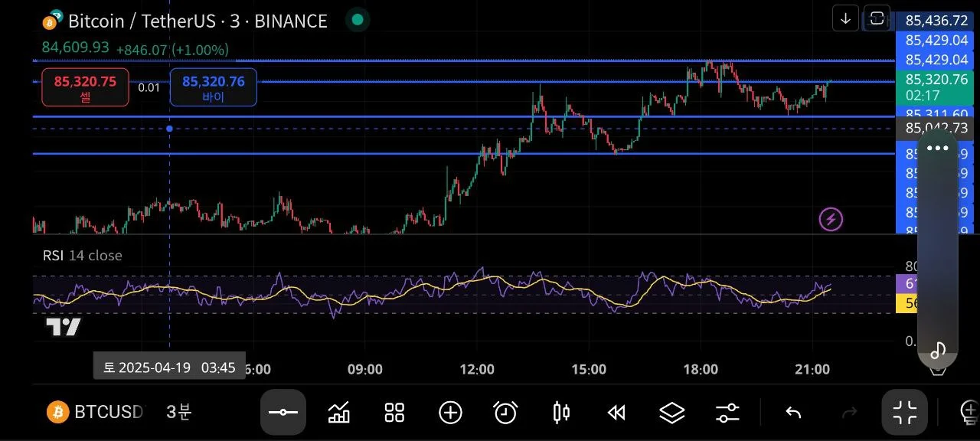Tap the three dots on floating pill
Image resolution: width=980 pixels, height=441 pixels.
pos(937,149)
